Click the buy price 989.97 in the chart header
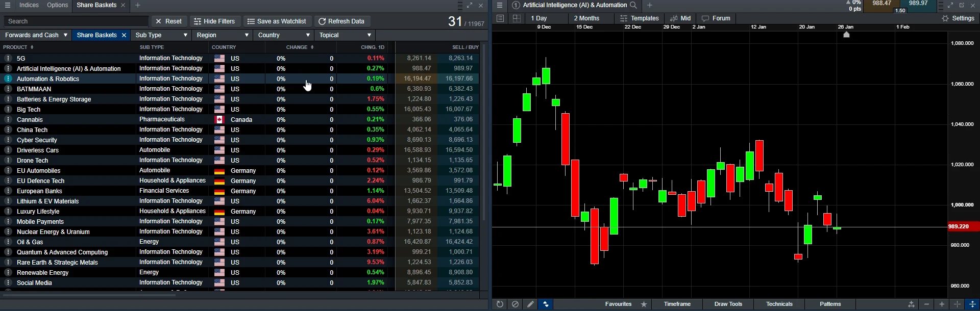The height and width of the screenshot is (311, 980). coord(918,4)
